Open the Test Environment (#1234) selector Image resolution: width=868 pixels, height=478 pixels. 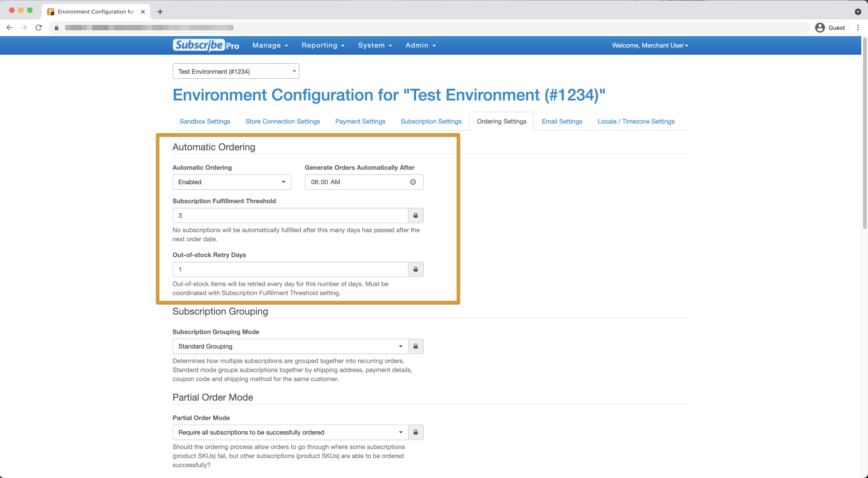click(236, 71)
